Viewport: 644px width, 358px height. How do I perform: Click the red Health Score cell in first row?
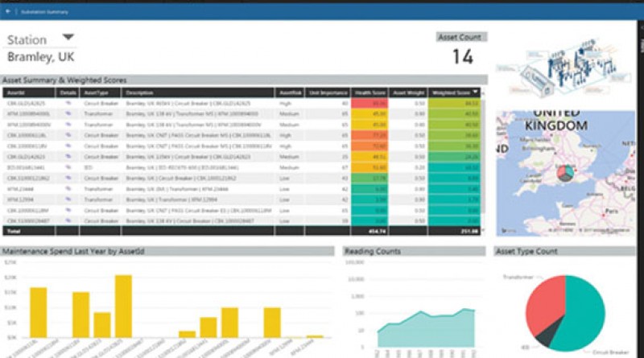pyautogui.click(x=369, y=104)
